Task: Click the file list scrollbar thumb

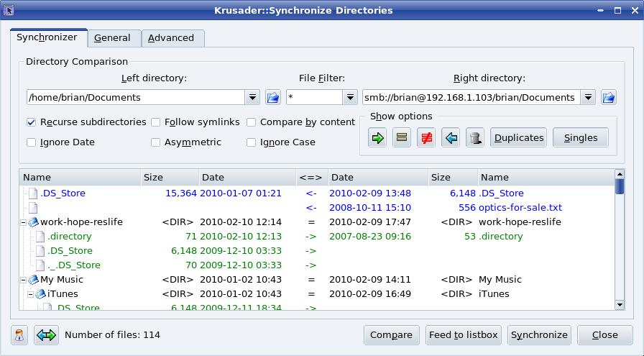Action: coord(620,186)
